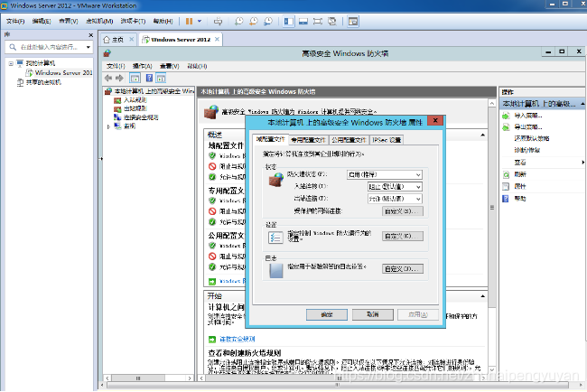Close the firewall properties dialog
587x392 pixels.
[435, 120]
